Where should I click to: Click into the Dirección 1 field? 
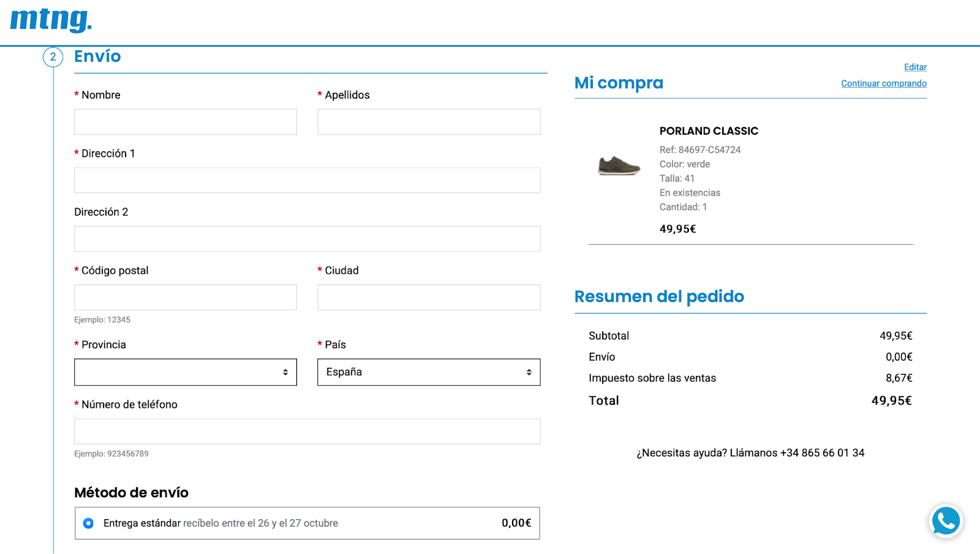click(307, 181)
